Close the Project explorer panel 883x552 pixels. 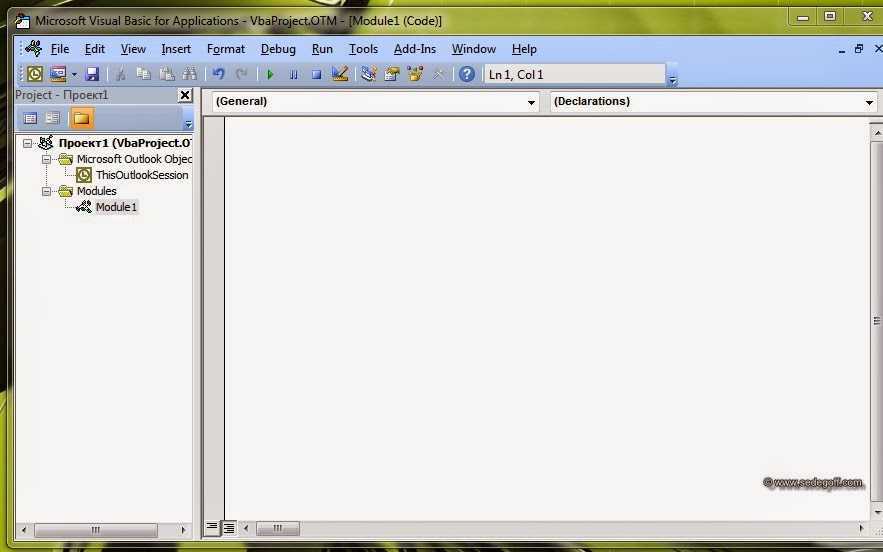pyautogui.click(x=185, y=95)
